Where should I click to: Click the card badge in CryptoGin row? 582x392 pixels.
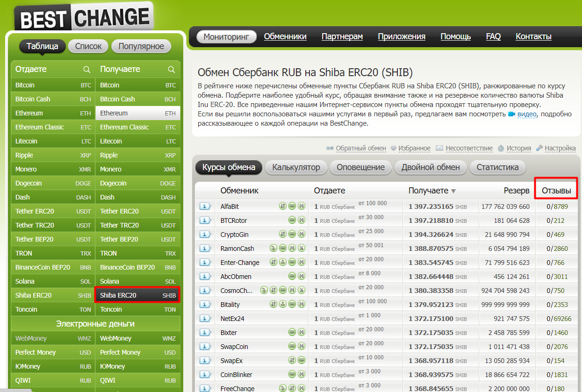(x=292, y=235)
